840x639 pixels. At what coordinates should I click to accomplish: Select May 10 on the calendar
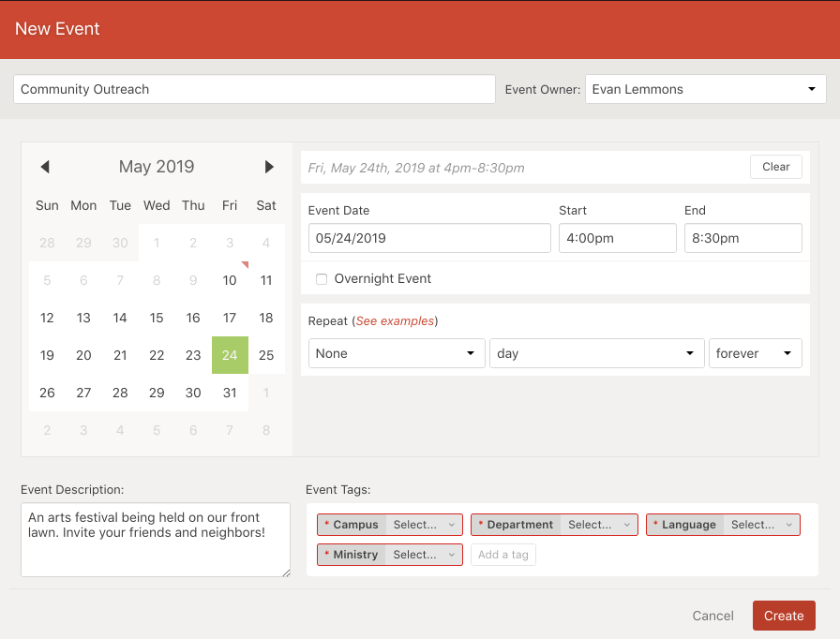click(x=230, y=280)
